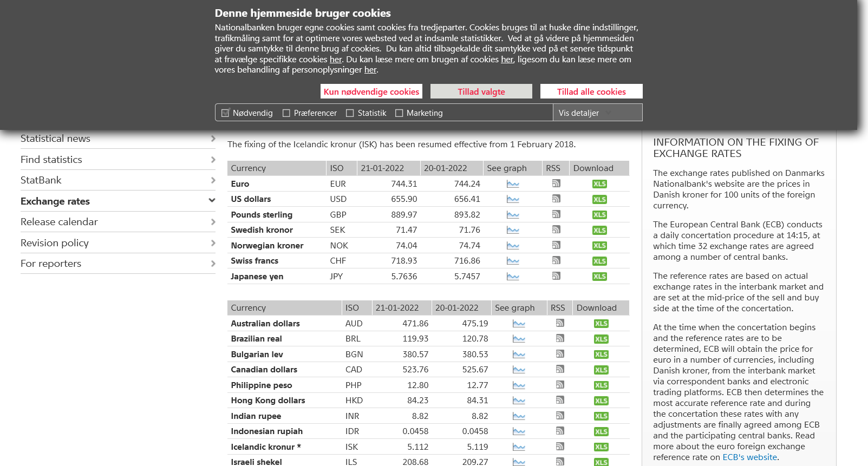The image size is (868, 466).
Task: Download XLS for Australian dollars
Action: click(601, 324)
